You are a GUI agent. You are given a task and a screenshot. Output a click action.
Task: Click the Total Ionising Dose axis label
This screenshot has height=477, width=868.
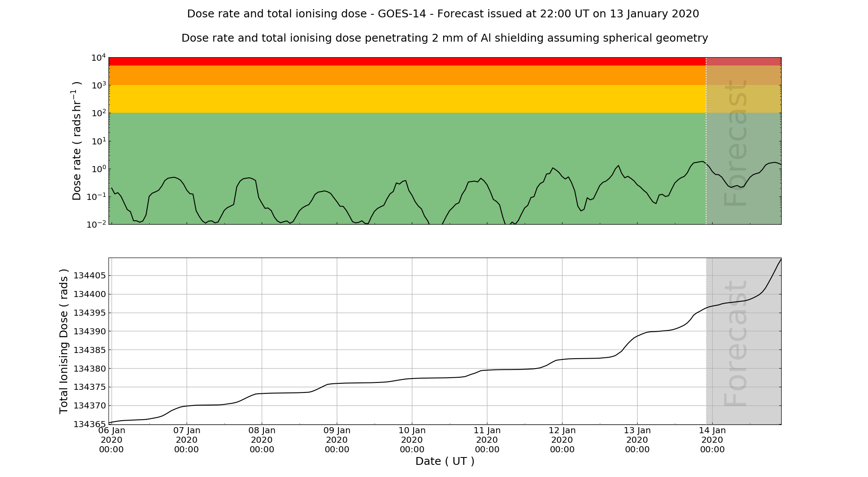pos(64,341)
